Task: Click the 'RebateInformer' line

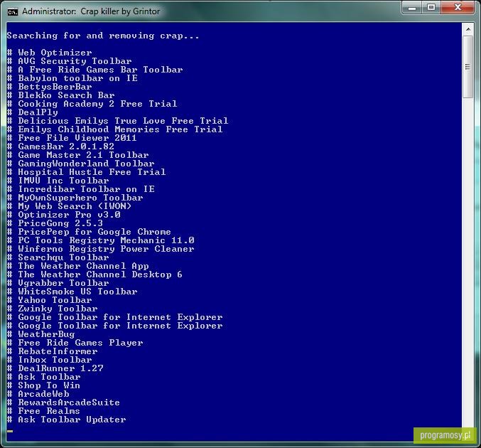Action: coord(52,351)
